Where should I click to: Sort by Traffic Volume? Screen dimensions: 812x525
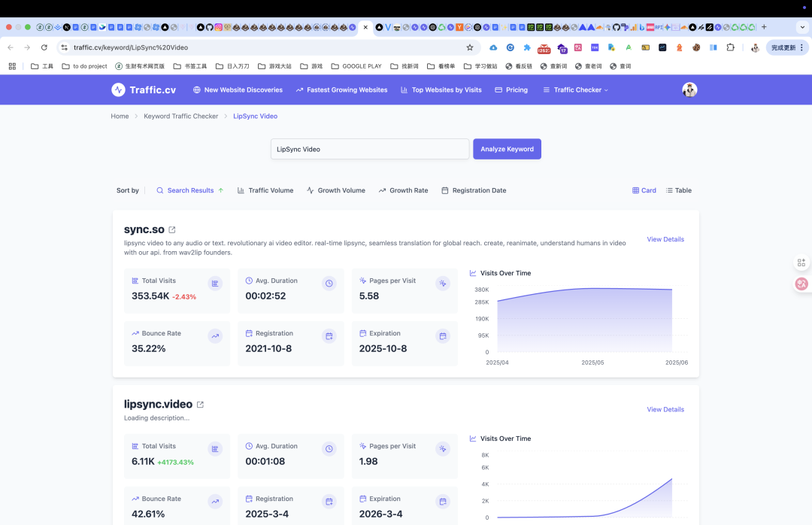(x=265, y=190)
